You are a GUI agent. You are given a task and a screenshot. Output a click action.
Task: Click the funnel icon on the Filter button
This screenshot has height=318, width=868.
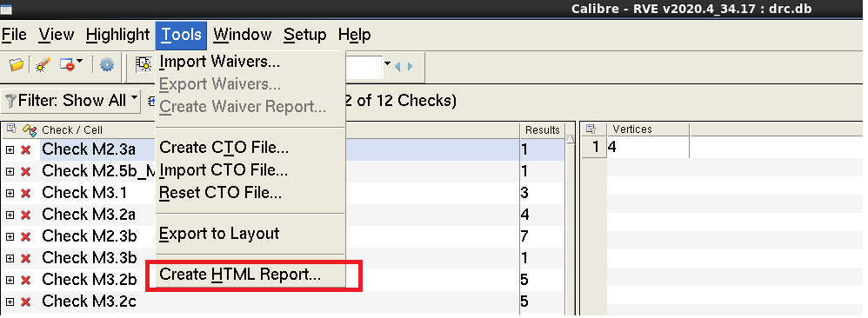point(10,101)
